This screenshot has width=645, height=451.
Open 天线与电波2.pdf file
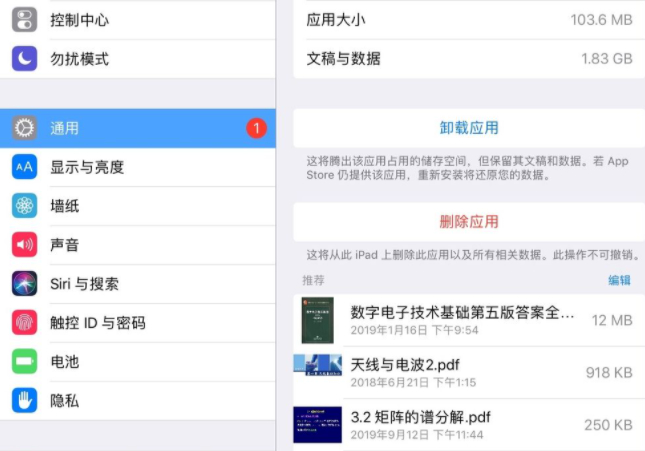click(469, 372)
